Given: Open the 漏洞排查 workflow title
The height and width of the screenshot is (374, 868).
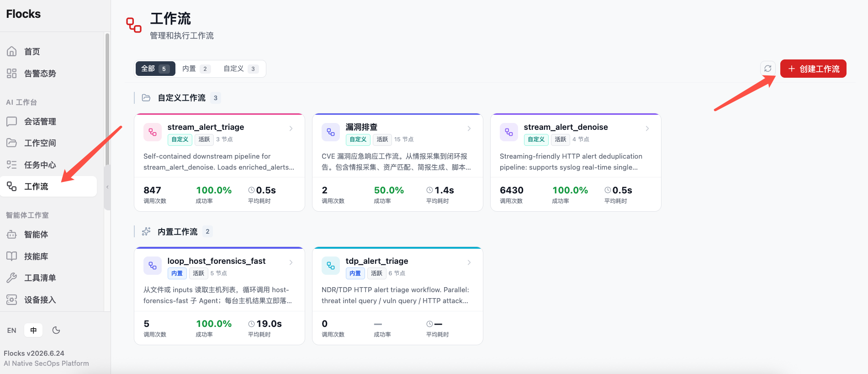Looking at the screenshot, I should (361, 127).
